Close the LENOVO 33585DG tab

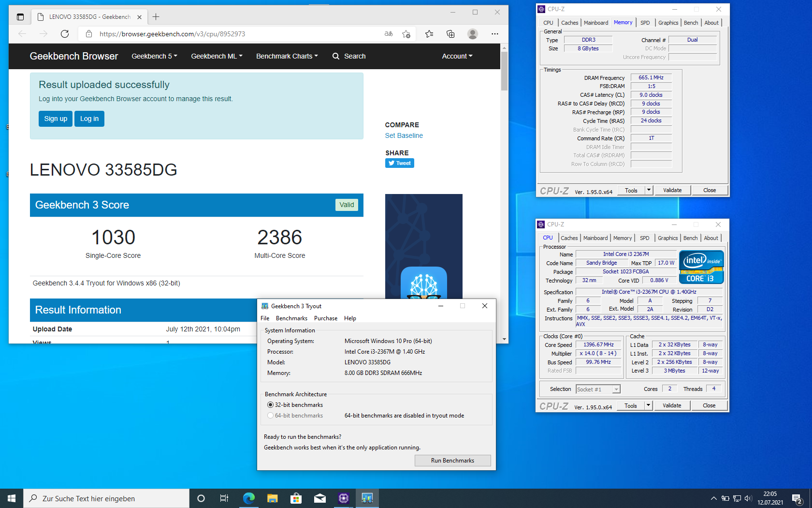pos(140,17)
